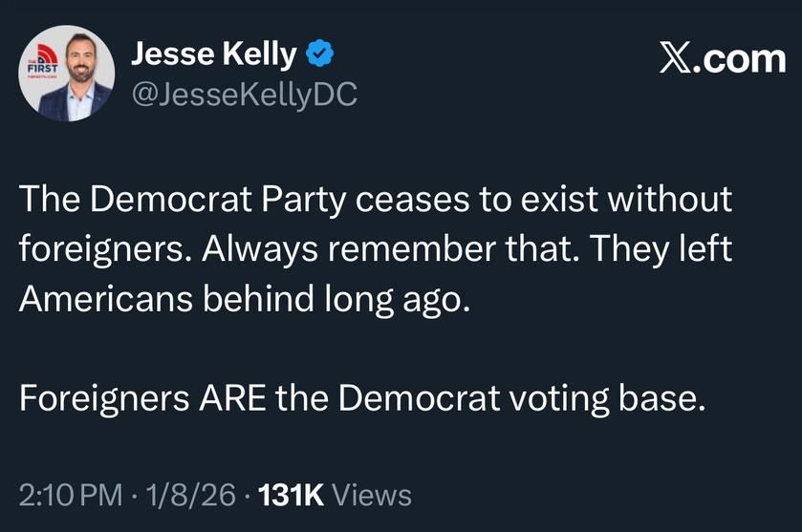The width and height of the screenshot is (802, 532).
Task: Click the Jesse Kelly display name
Action: tap(213, 54)
